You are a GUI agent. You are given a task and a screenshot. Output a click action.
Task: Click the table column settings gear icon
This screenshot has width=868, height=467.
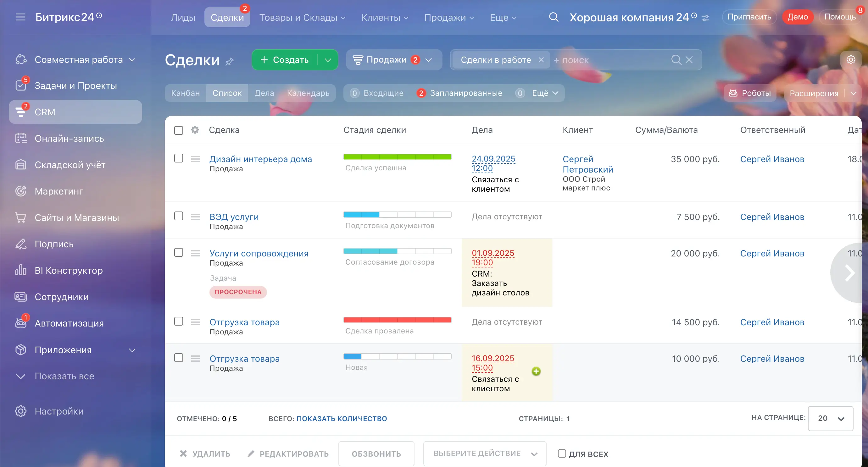pyautogui.click(x=195, y=130)
